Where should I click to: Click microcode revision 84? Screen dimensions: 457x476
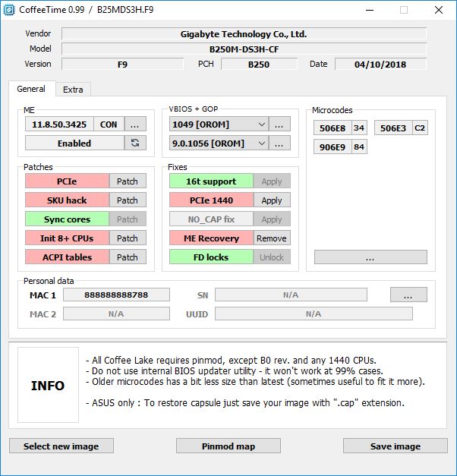tap(359, 147)
